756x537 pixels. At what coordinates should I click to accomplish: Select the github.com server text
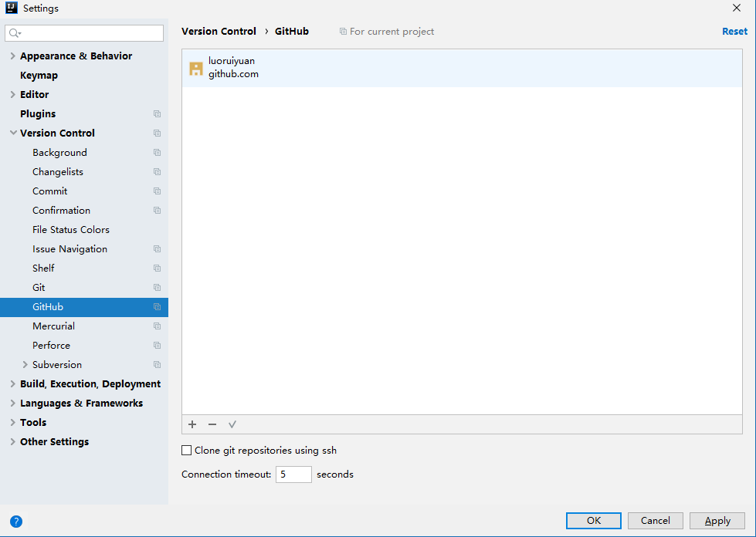pyautogui.click(x=233, y=74)
